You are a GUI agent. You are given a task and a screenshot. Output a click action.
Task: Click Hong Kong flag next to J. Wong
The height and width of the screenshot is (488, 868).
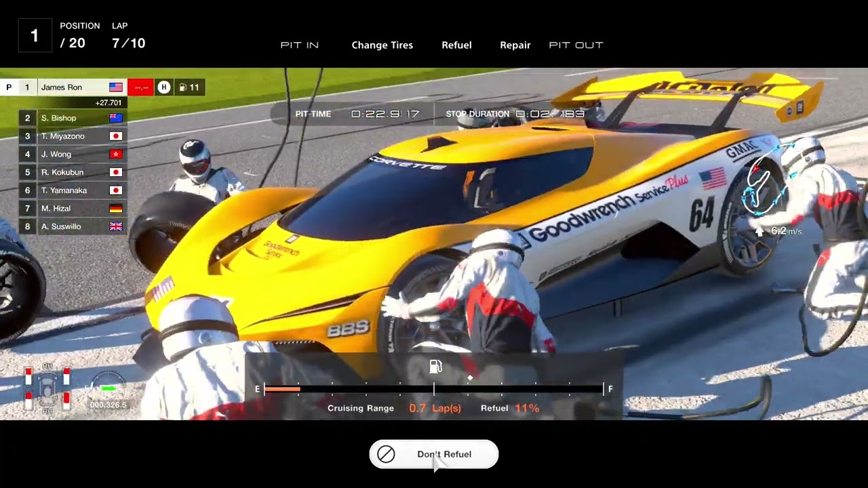click(116, 154)
